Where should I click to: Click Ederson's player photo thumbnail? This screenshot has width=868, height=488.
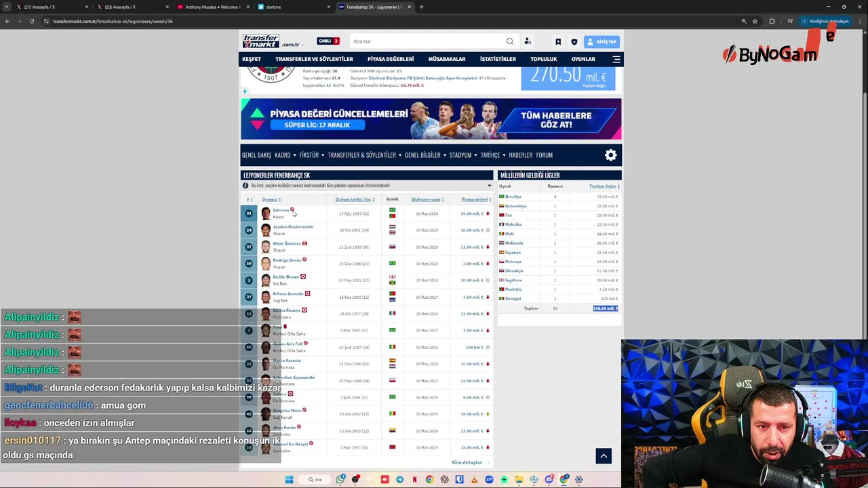click(265, 213)
